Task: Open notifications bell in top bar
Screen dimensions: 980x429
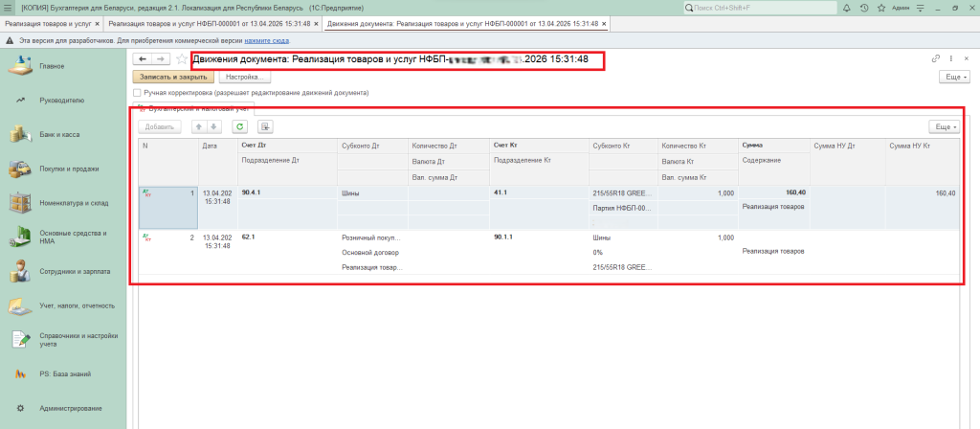Action: pos(848,7)
